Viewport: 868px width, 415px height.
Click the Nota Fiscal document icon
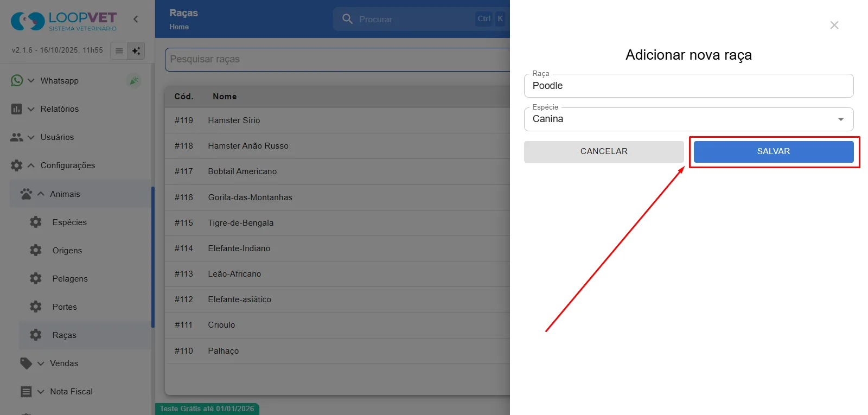tap(26, 392)
